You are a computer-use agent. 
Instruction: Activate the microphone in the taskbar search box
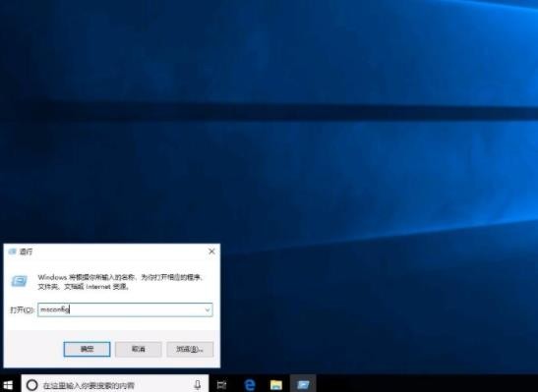tap(198, 385)
